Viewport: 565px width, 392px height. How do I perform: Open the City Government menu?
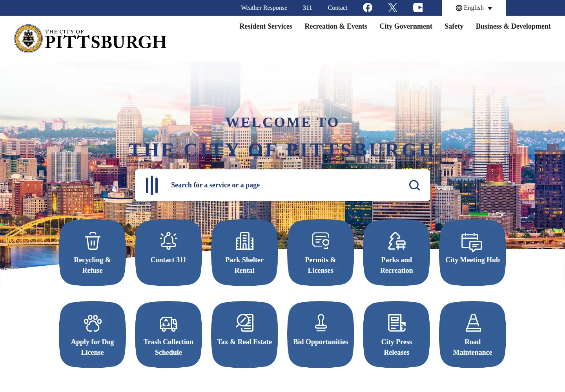(x=406, y=26)
